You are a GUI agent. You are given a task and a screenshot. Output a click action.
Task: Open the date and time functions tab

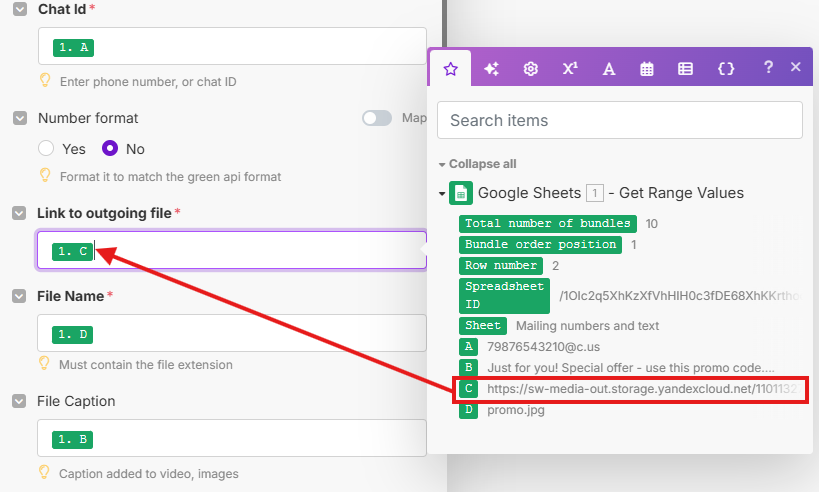coord(647,69)
